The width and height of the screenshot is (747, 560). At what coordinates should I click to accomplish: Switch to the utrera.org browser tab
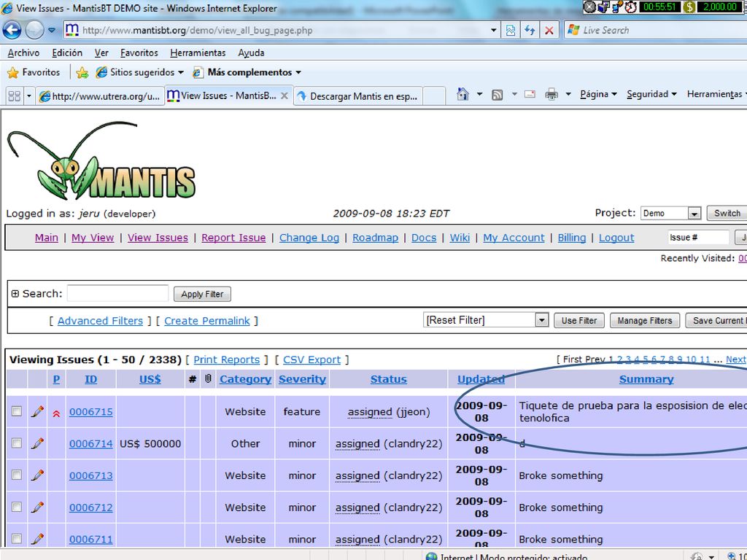coord(100,96)
